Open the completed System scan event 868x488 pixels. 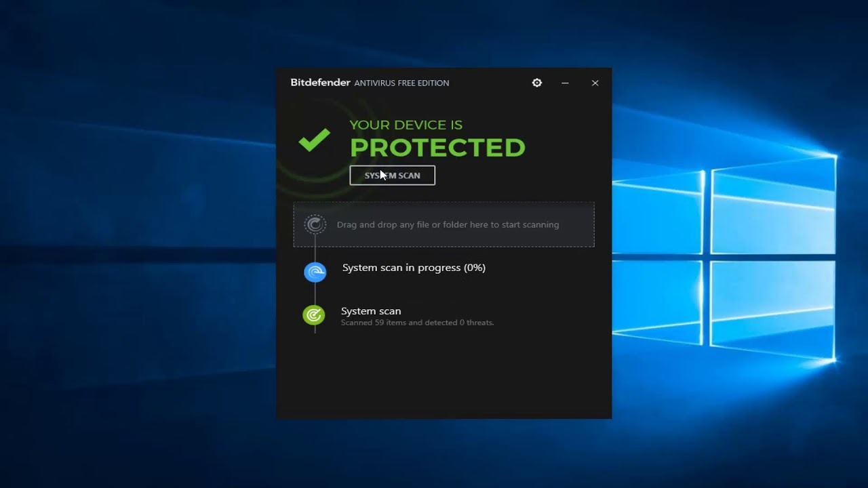[x=371, y=311]
